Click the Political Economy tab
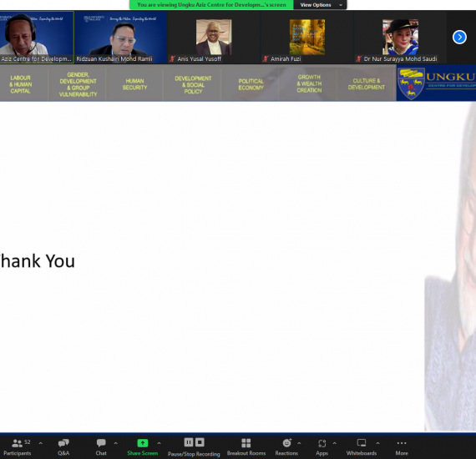 [x=251, y=84]
